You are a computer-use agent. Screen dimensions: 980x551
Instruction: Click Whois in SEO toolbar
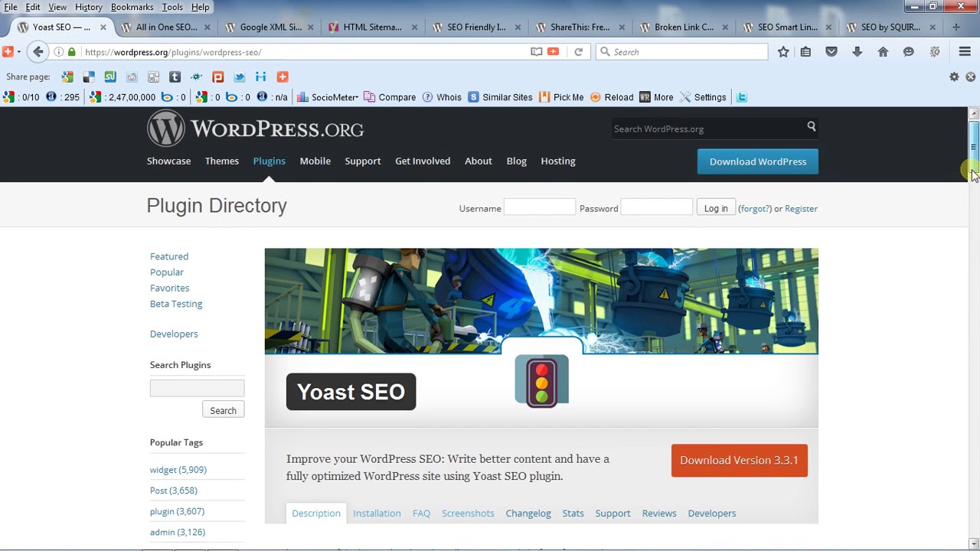442,97
